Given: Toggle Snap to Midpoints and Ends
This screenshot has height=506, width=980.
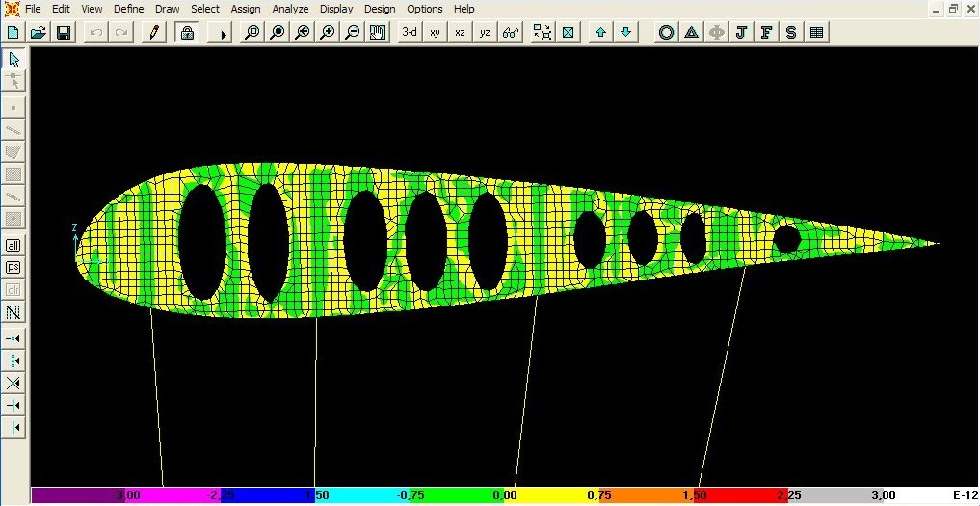Looking at the screenshot, I should tap(13, 360).
